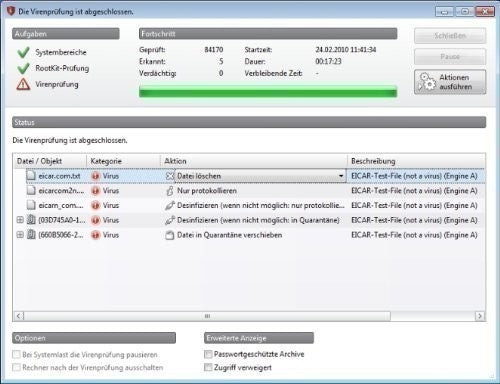Click the disinfect icon in {03D745A0-1... row
Screen dimensions: 500x384
[x=170, y=220]
